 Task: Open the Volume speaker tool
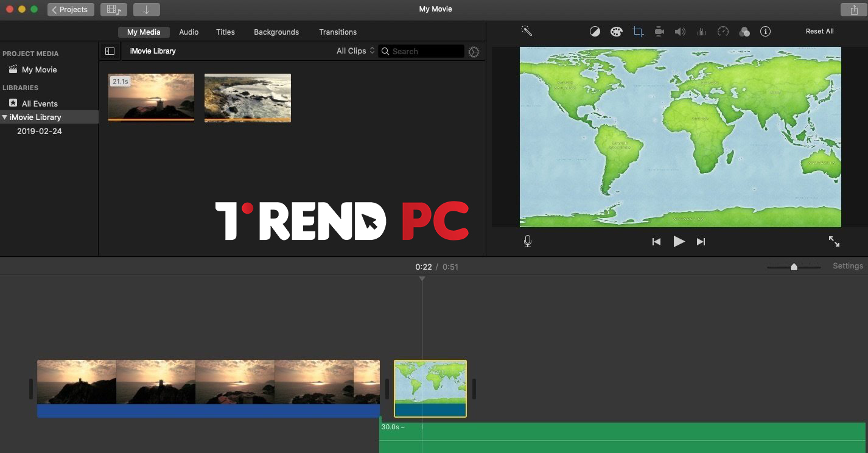click(x=681, y=32)
